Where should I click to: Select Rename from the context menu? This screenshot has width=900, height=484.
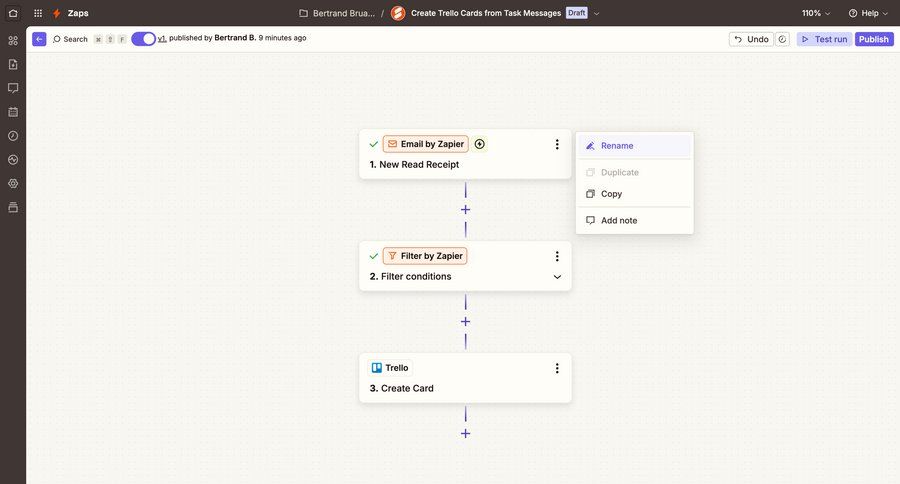634,146
